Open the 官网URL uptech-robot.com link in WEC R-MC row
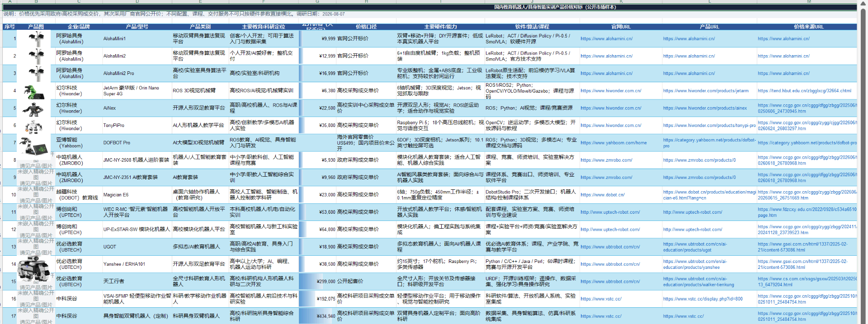Viewport: 868px width, 324px height. [x=610, y=212]
